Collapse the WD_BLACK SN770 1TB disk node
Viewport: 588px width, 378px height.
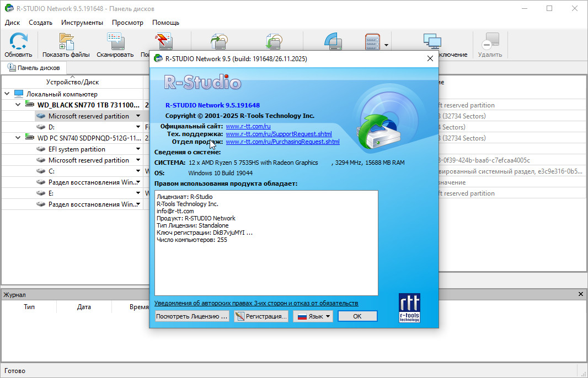tap(19, 105)
